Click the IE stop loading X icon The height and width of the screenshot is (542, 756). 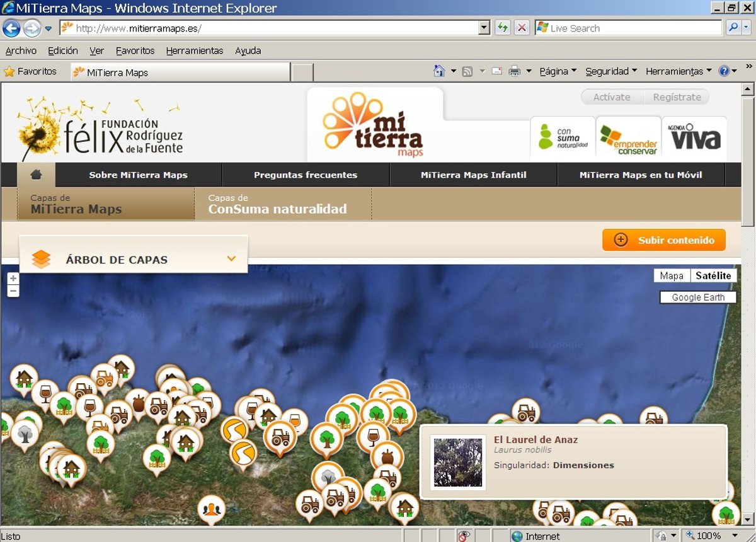point(522,28)
